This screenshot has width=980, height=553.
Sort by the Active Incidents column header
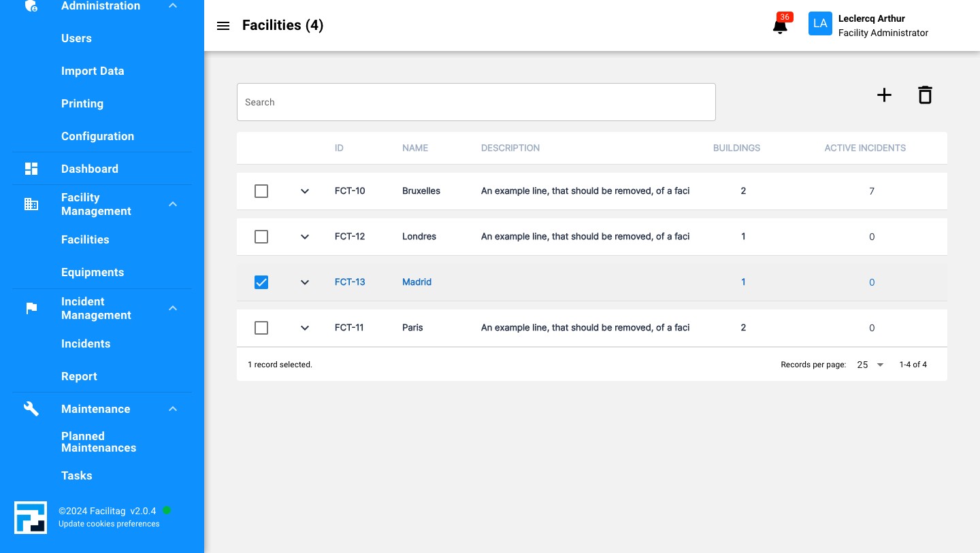pyautogui.click(x=865, y=148)
